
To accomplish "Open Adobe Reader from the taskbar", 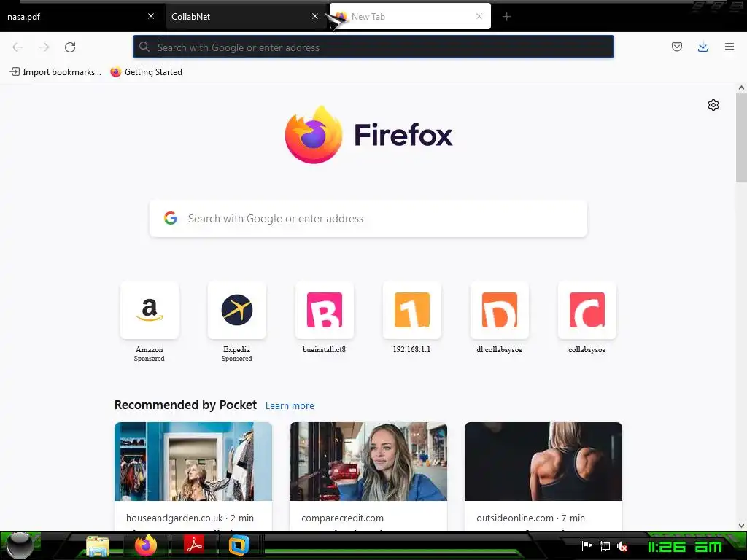I will [194, 545].
